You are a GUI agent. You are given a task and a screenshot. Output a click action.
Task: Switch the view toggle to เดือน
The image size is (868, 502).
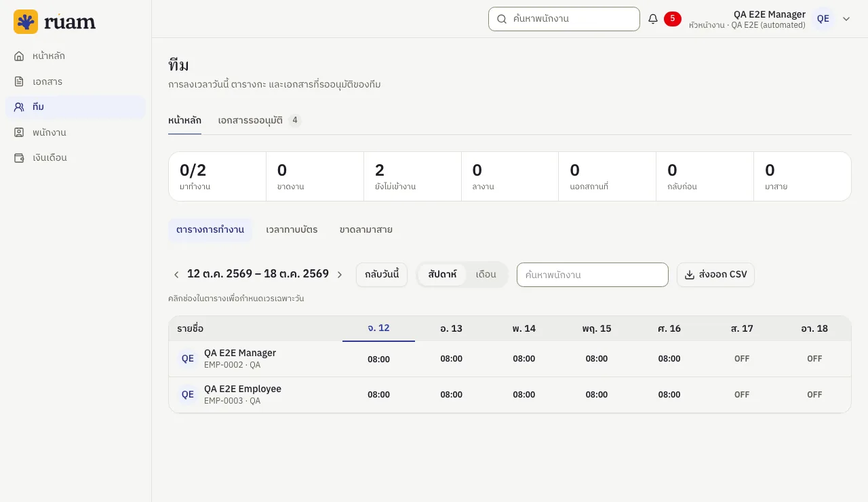(486, 275)
